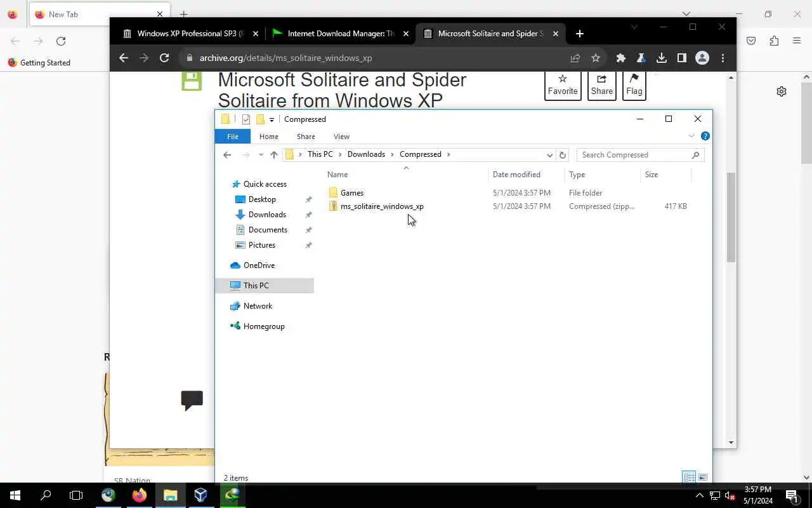Image resolution: width=812 pixels, height=508 pixels.
Task: Customize Quick Access Toolbar dropdown arrow
Action: click(272, 119)
